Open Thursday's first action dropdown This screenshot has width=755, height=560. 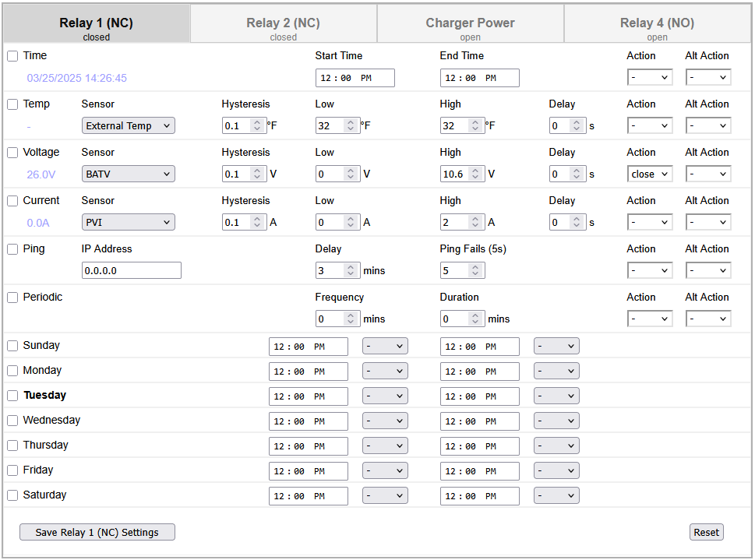pyautogui.click(x=385, y=446)
